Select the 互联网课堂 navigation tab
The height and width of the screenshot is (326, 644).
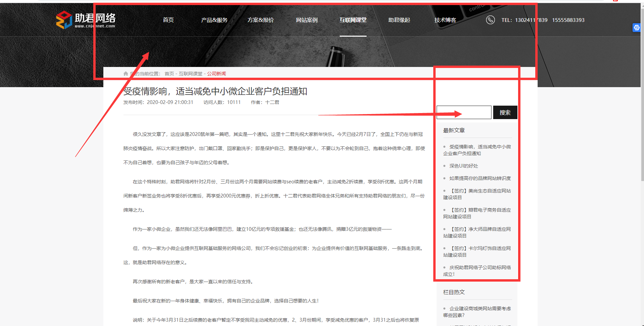[353, 20]
